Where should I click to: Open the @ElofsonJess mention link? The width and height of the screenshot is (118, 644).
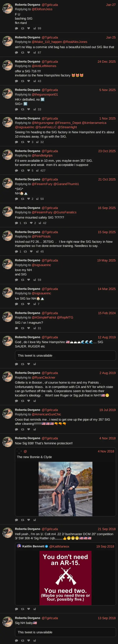click(42, 9)
